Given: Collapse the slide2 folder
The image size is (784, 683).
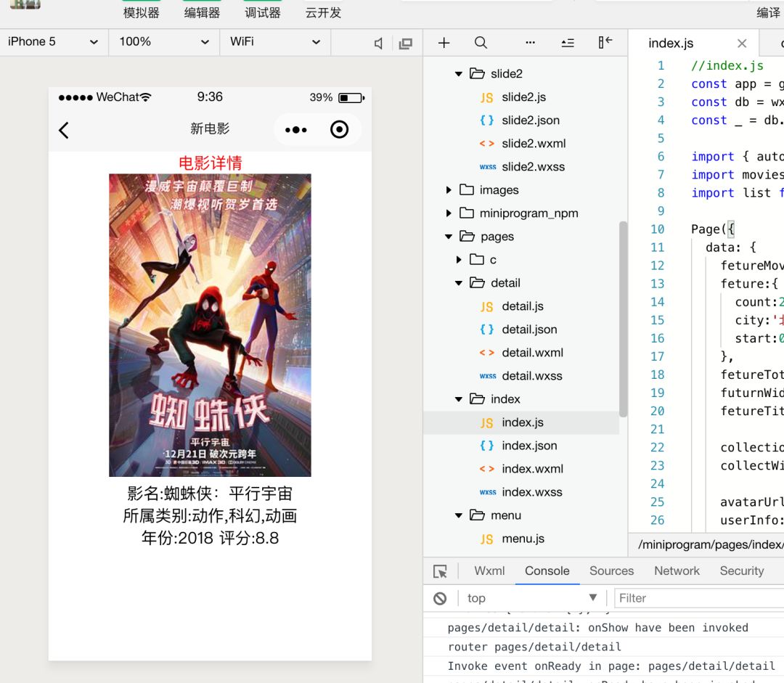Looking at the screenshot, I should click(459, 74).
